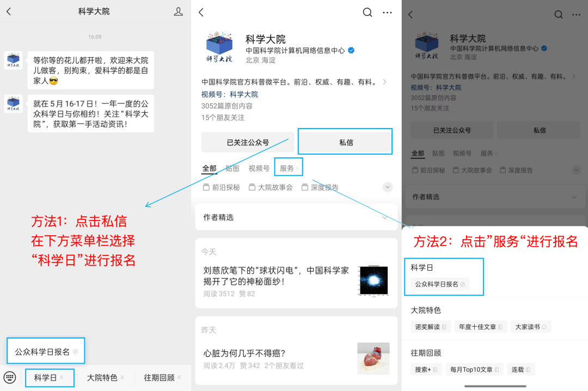Tap the three-dot icon on the dimmed right screen
The image size is (588, 391).
(x=577, y=15)
